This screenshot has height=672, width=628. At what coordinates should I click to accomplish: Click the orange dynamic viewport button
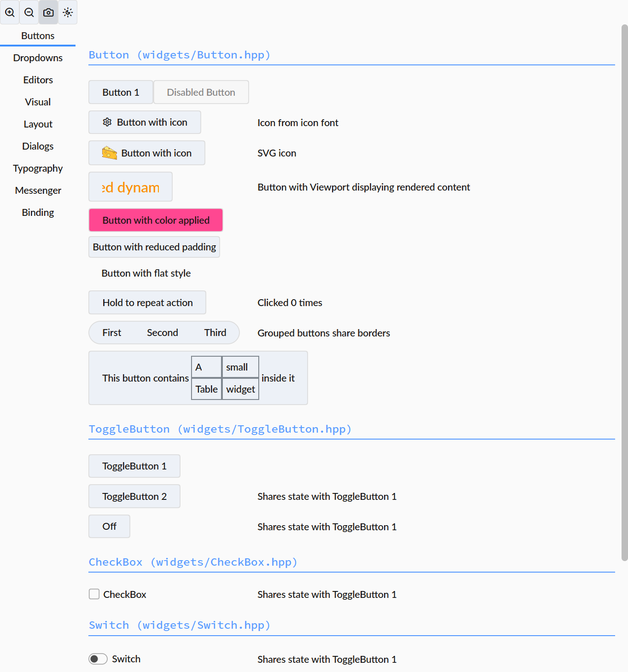pyautogui.click(x=131, y=187)
